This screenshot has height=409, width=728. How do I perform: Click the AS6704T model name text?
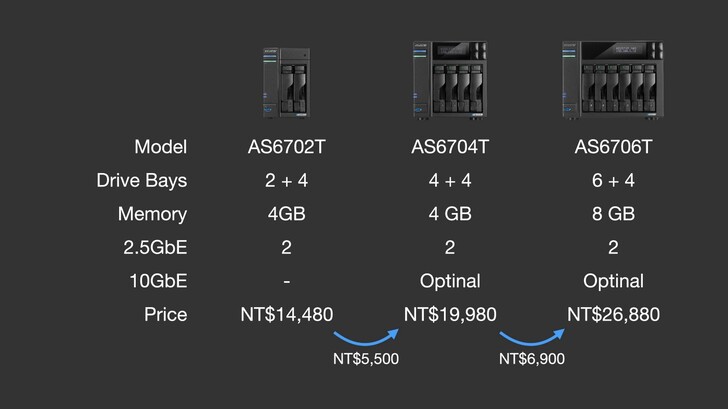point(450,148)
